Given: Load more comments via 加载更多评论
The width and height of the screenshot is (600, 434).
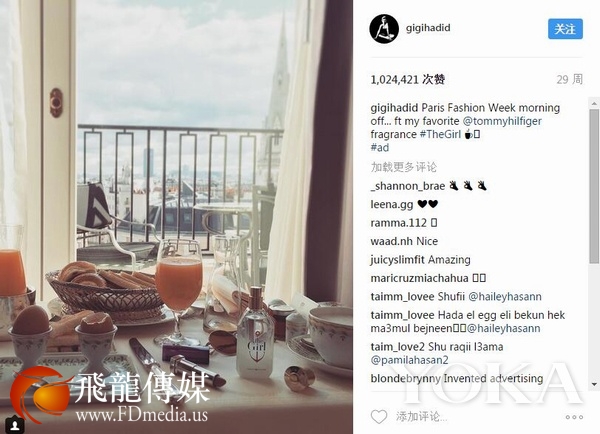Looking at the screenshot, I should tap(403, 167).
